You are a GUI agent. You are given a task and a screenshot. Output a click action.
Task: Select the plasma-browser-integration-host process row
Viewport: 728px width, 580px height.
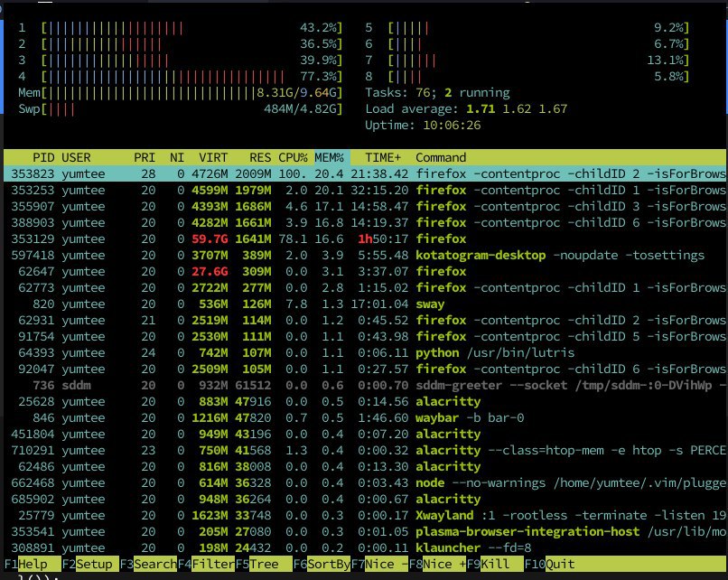pyautogui.click(x=366, y=531)
